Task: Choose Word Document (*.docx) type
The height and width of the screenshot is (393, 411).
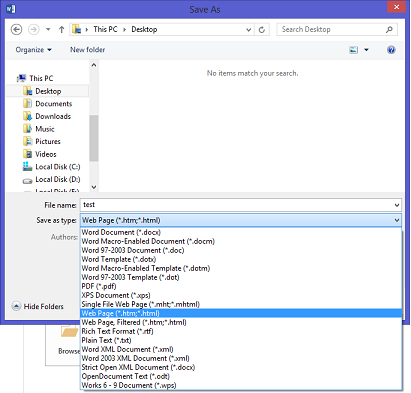Action: 241,232
